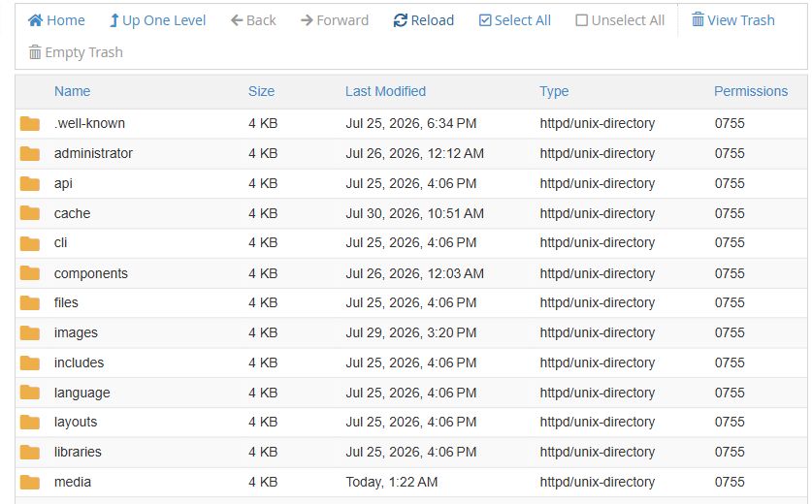Click 'Jul 30, 2026, 10:51 AM' date
This screenshot has height=504, width=812.
(x=415, y=213)
